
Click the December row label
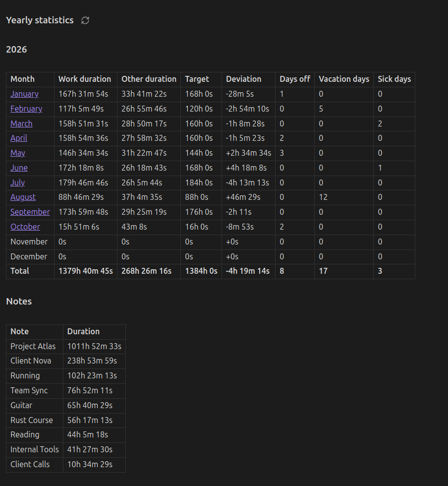(x=29, y=257)
